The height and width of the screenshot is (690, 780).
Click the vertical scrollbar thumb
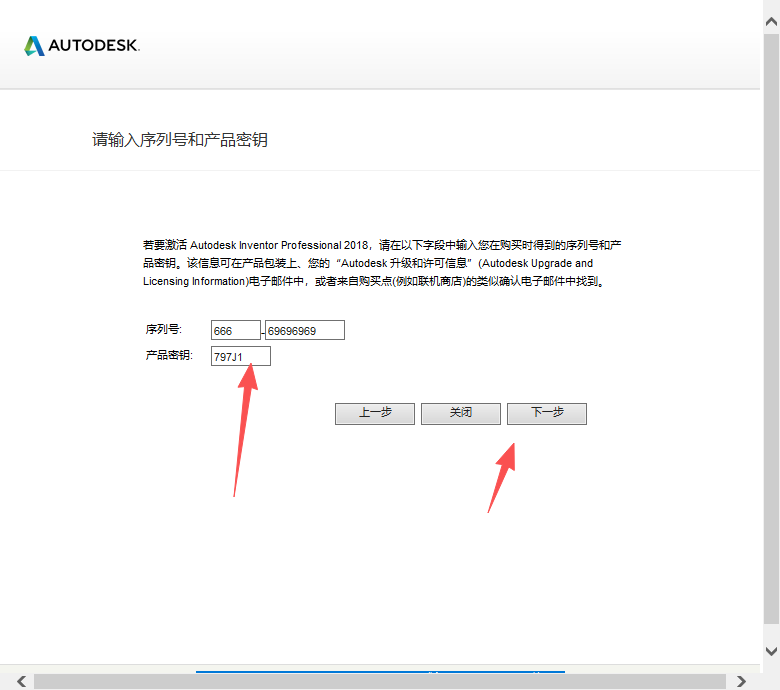click(x=771, y=328)
